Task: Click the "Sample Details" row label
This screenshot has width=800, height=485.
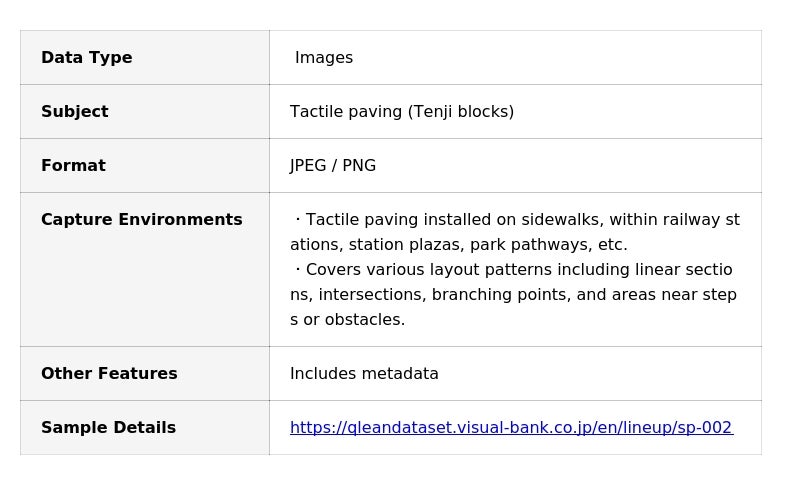Action: 108,428
